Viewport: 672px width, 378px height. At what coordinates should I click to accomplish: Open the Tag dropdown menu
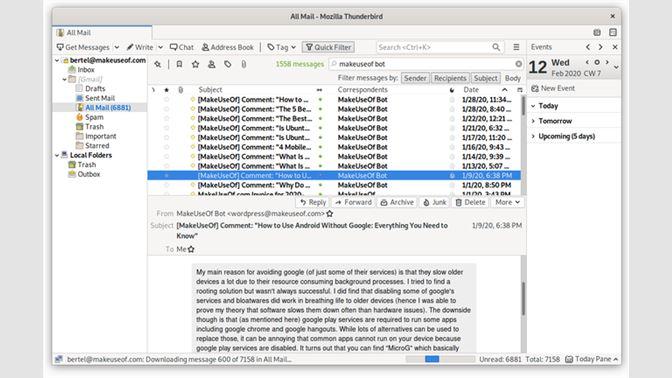tap(282, 47)
